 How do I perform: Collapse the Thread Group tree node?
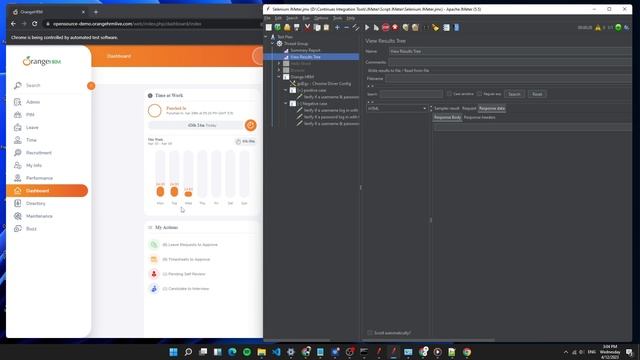click(x=272, y=43)
